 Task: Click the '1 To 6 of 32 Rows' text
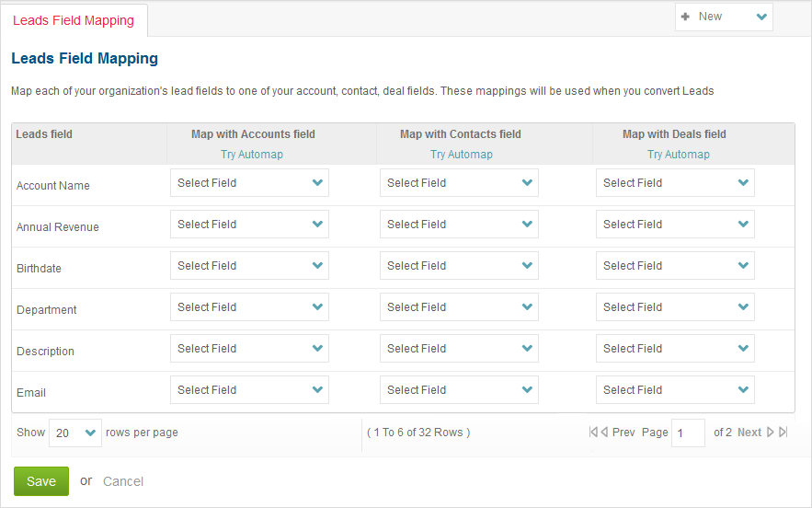[x=418, y=433]
